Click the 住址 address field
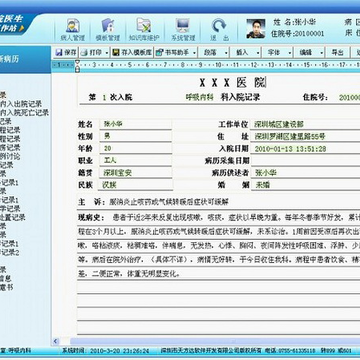Screen dimensions: 360x360 306,136
